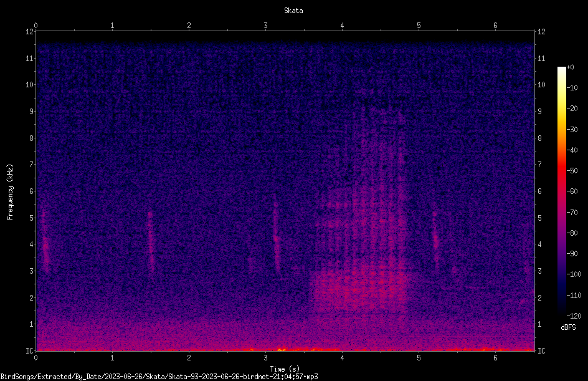Click the '+0' color bar label
Screen dimensions: 588x381
[x=571, y=67]
